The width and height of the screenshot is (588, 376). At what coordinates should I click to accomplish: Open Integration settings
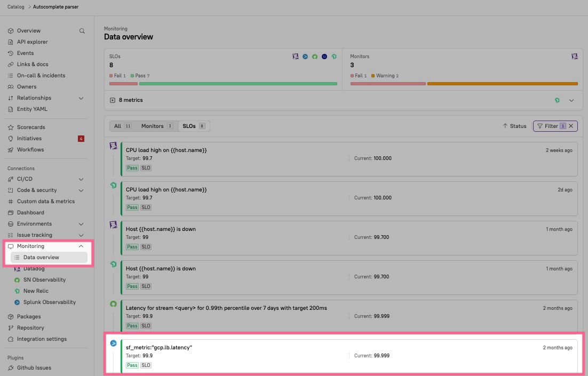(42, 339)
